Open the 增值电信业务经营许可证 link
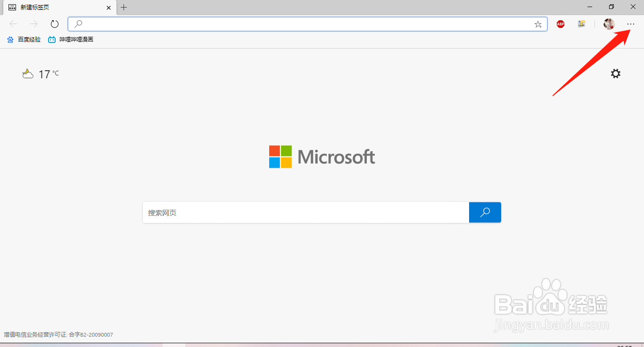The width and height of the screenshot is (644, 347). [58, 335]
